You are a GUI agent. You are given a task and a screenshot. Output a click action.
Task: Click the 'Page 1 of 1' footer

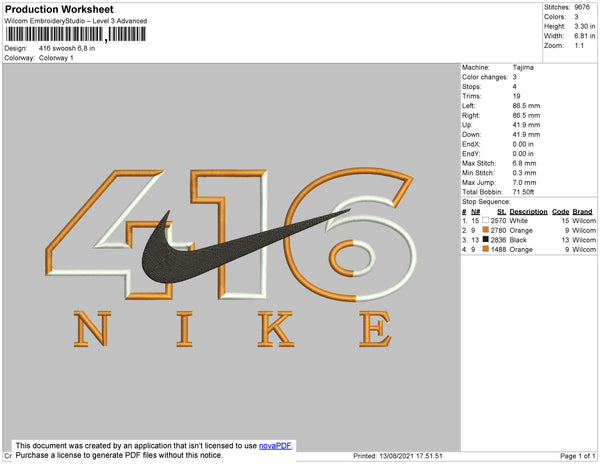[x=577, y=456]
